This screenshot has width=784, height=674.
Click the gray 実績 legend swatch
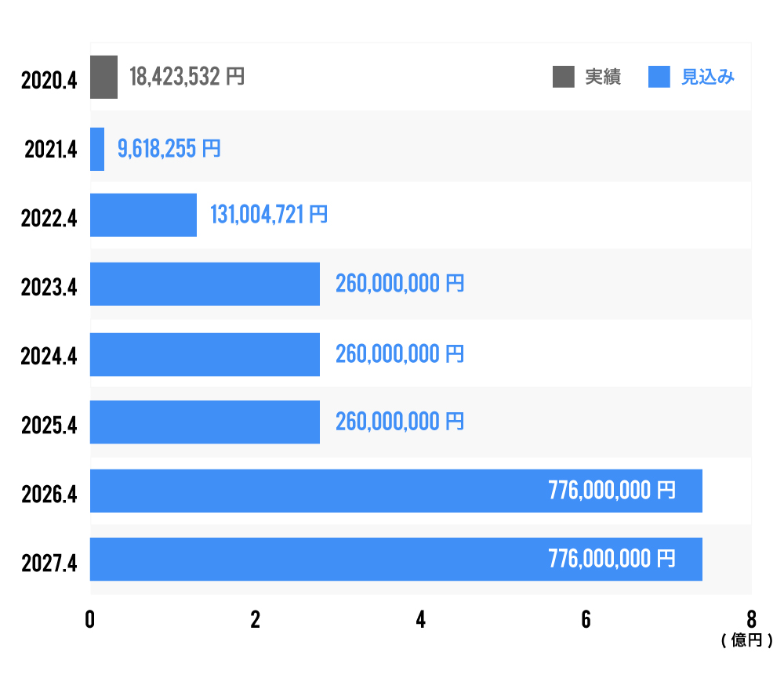point(564,77)
